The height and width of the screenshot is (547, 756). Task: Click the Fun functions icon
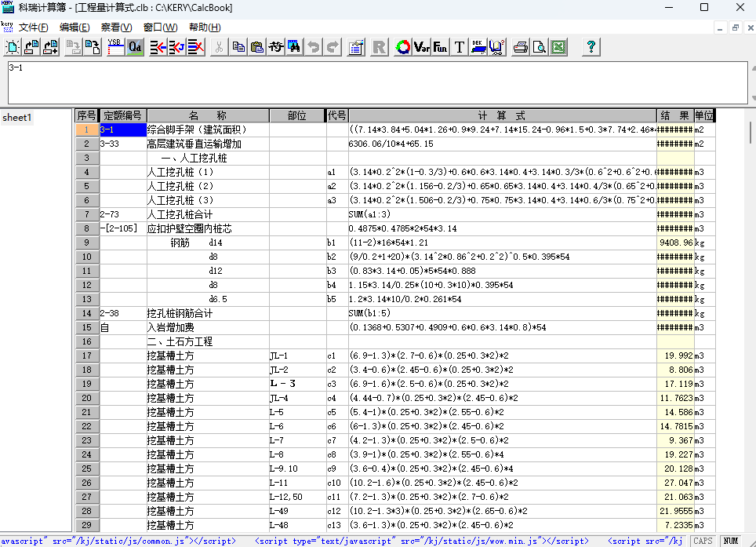[440, 47]
